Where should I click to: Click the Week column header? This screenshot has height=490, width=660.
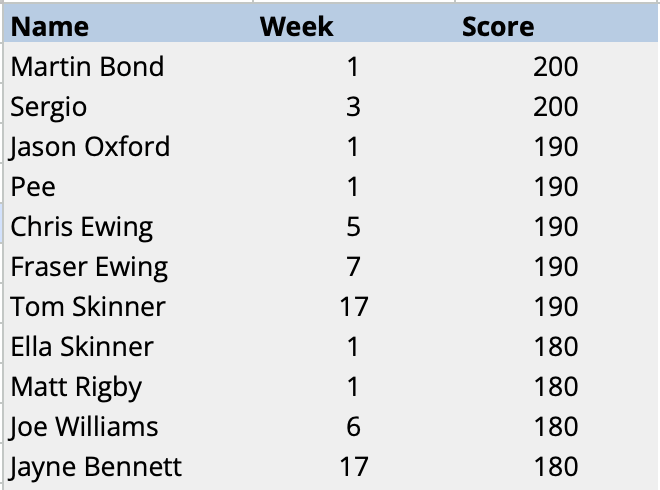pos(296,27)
